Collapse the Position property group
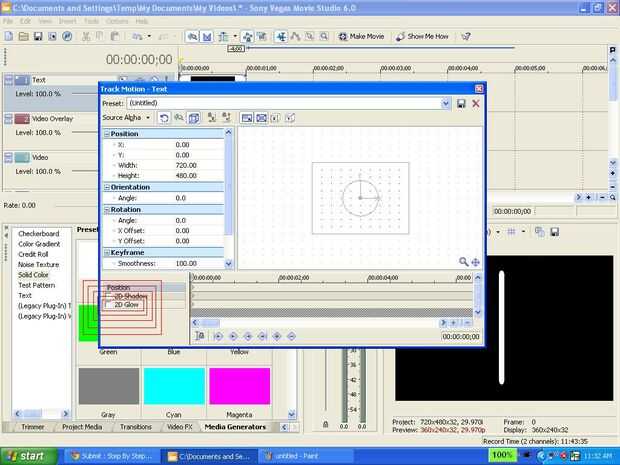The width and height of the screenshot is (620, 465). click(106, 134)
